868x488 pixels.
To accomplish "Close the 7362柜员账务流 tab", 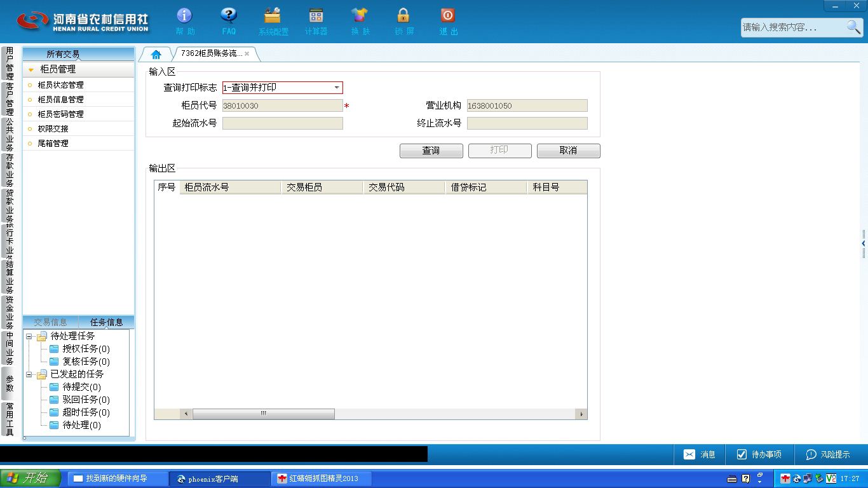I will pyautogui.click(x=247, y=54).
